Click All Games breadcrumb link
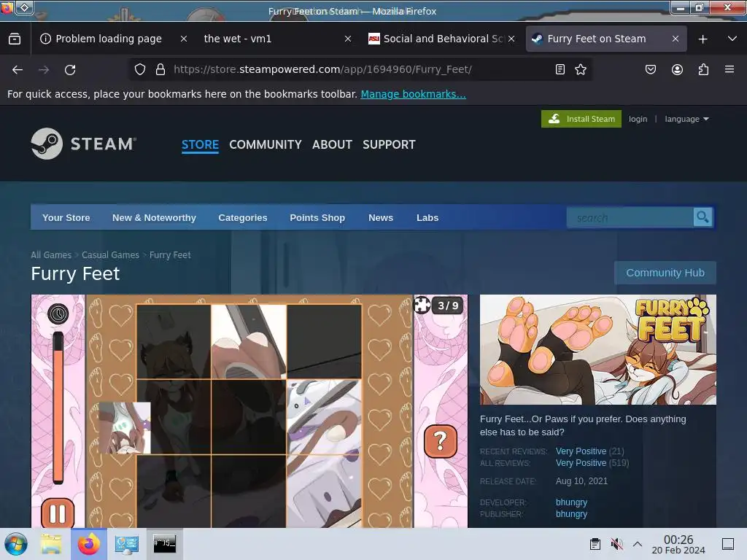This screenshot has height=560, width=747. click(x=51, y=254)
